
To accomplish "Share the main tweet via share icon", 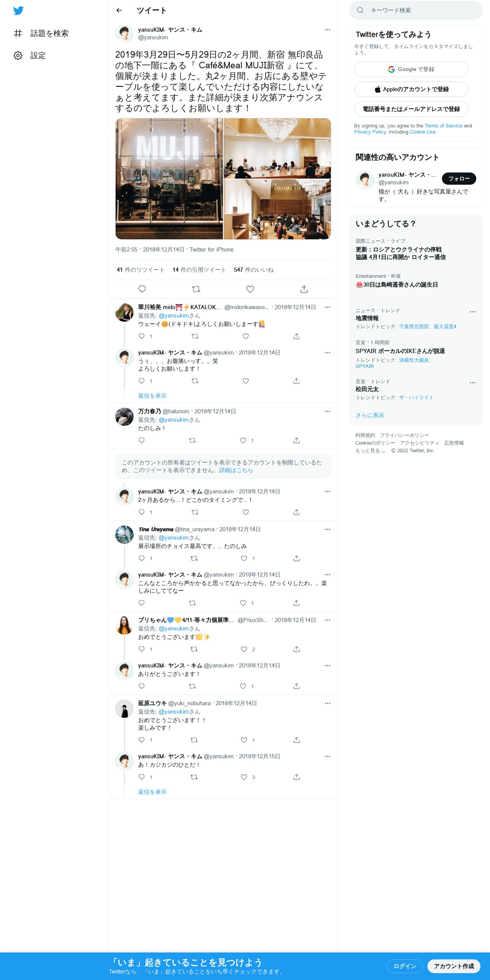I will tap(304, 289).
